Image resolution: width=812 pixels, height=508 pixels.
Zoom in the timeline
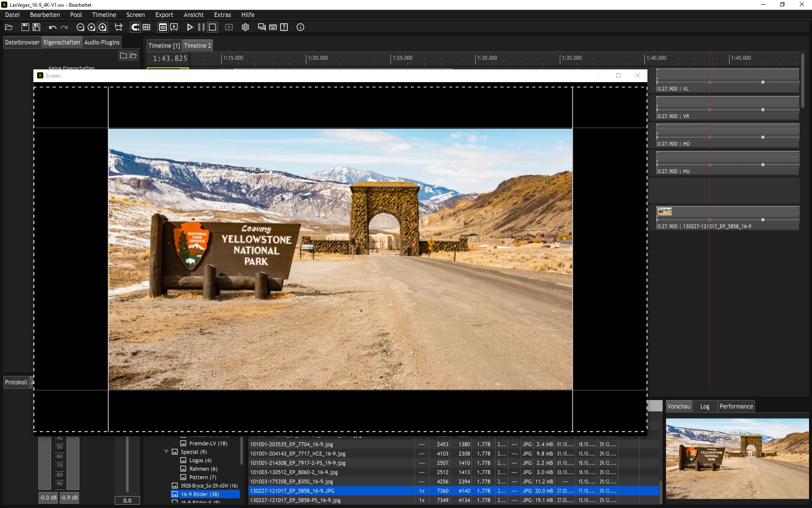coord(102,27)
